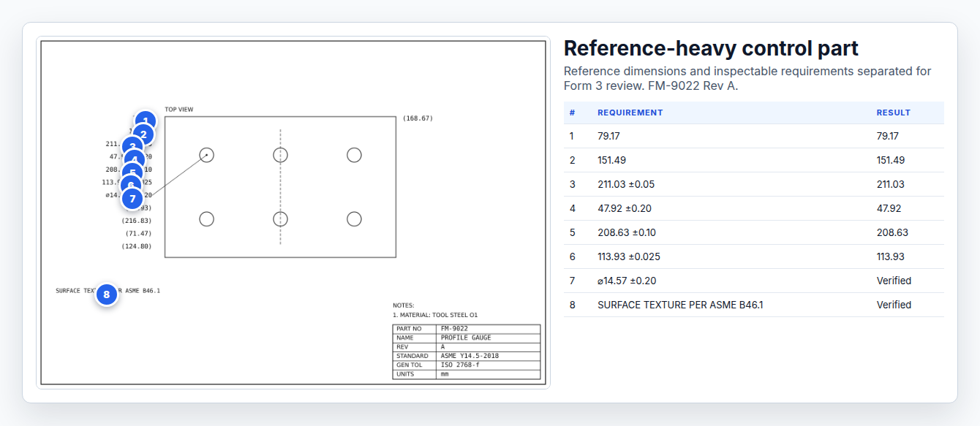Click reference dimension (124.80) on the drawing
The image size is (980, 426).
tap(137, 246)
